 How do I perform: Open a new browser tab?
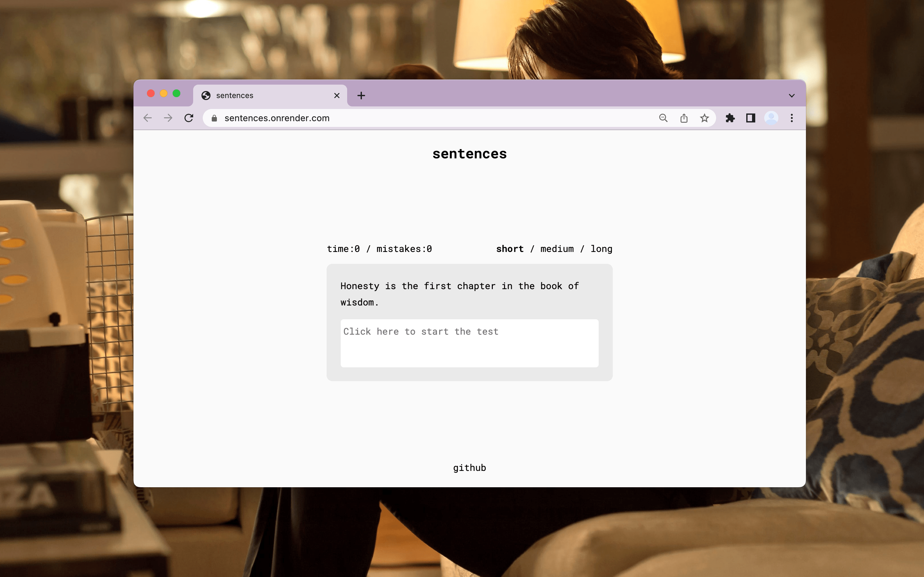pos(361,95)
